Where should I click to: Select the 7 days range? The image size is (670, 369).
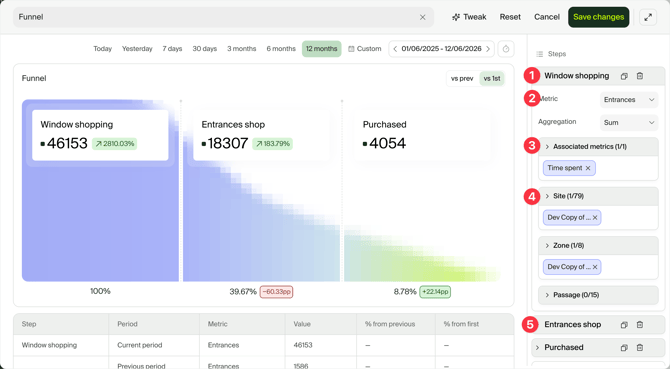[172, 49]
